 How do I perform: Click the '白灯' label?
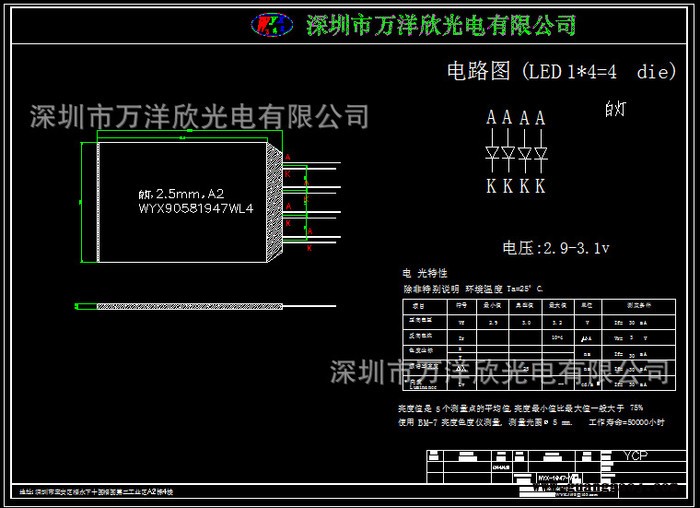[616, 108]
